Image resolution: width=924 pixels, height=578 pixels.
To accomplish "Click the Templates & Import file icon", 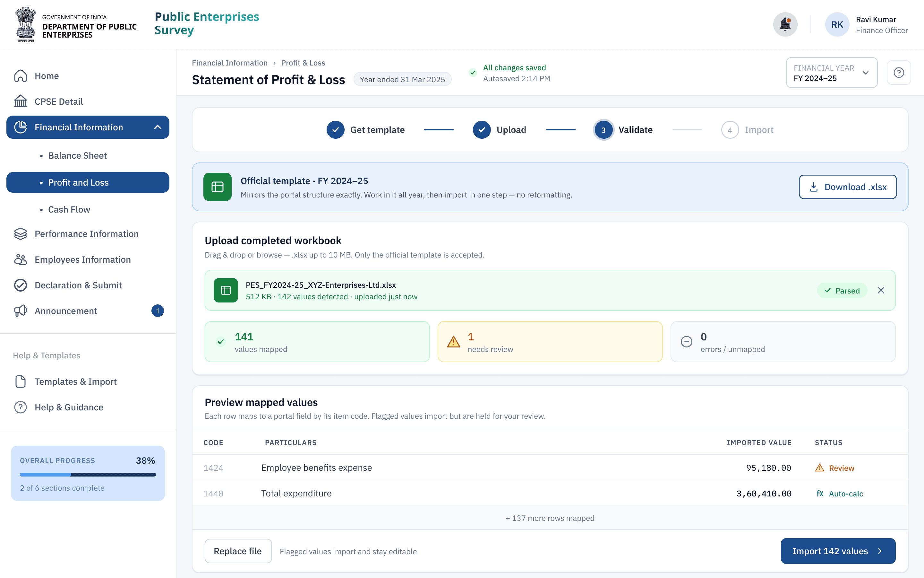I will click(x=21, y=381).
